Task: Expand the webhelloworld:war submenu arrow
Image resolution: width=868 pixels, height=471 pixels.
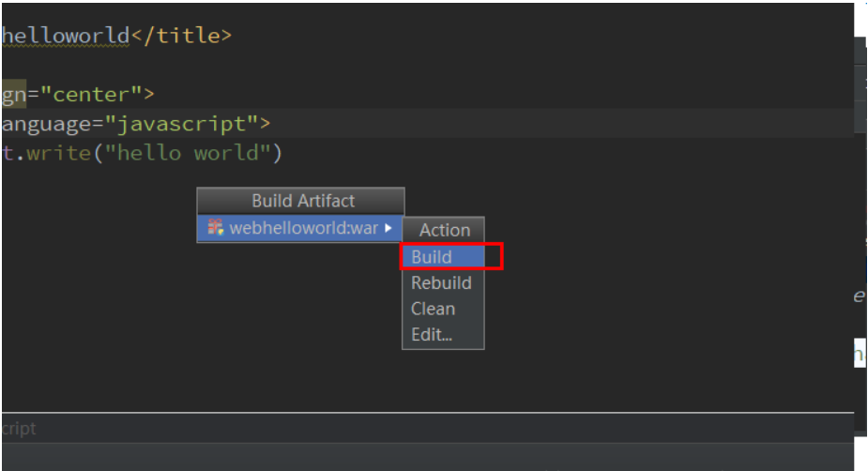Action: coord(388,228)
